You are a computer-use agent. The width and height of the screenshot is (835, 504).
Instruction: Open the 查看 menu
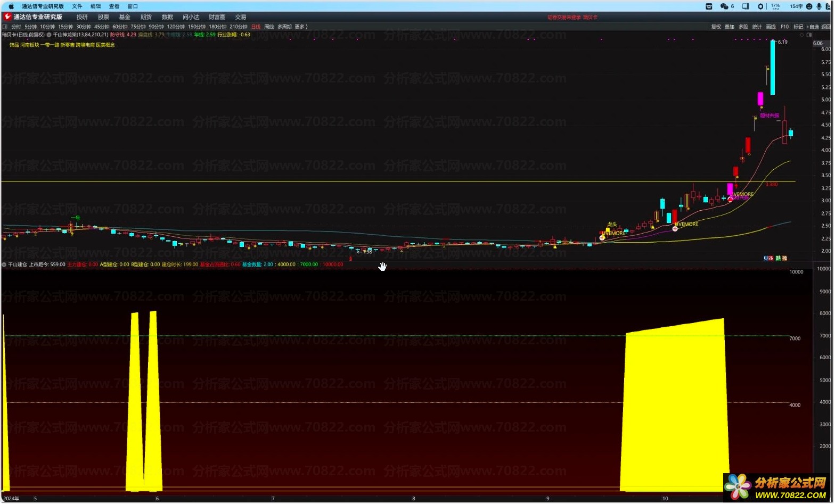[114, 6]
